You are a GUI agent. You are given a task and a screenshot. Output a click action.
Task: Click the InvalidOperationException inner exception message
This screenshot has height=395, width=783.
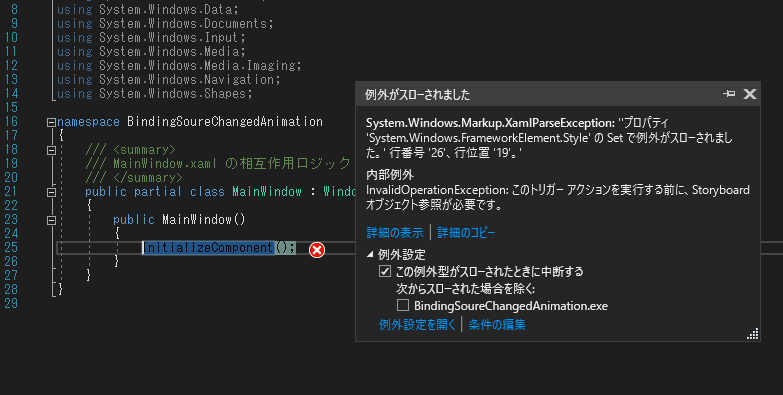(x=558, y=197)
